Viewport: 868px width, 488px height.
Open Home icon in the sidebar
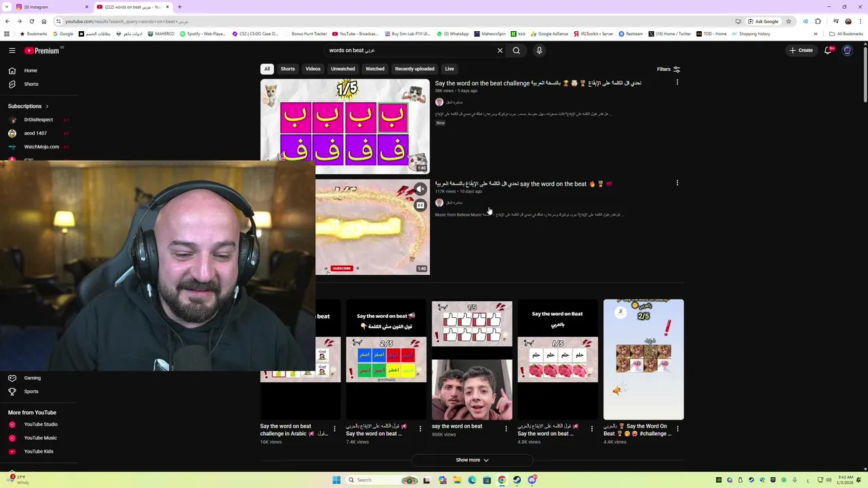pyautogui.click(x=12, y=70)
